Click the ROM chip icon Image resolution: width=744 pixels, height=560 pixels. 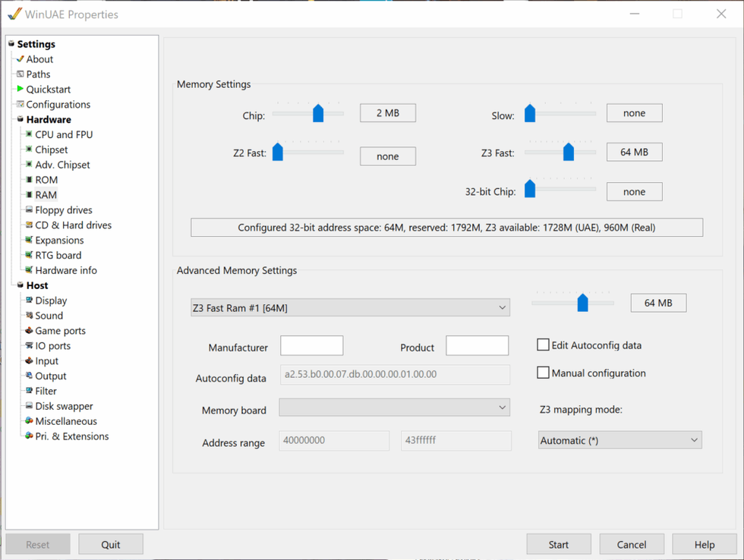point(29,180)
